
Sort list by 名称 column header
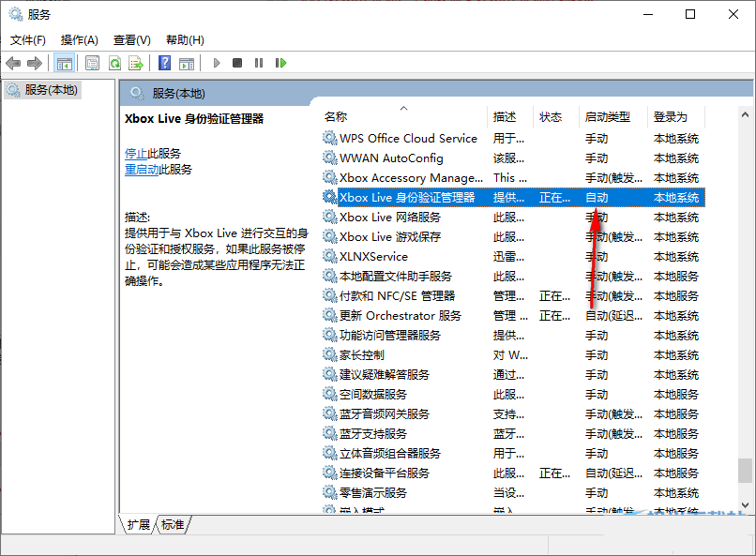point(336,117)
